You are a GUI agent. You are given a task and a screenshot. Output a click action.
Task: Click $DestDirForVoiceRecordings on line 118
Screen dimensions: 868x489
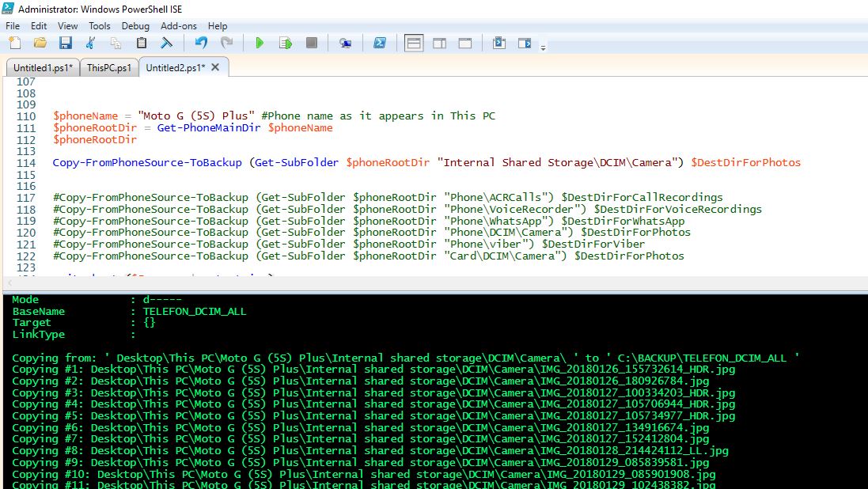tap(678, 210)
